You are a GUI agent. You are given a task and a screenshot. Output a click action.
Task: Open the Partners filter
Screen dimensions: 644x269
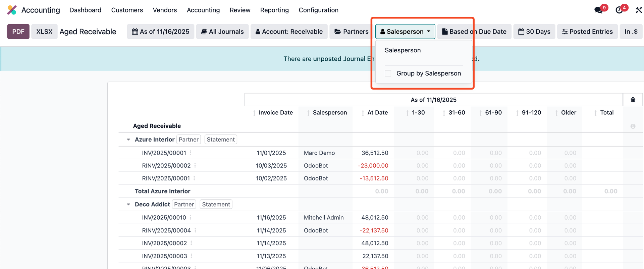(x=351, y=32)
